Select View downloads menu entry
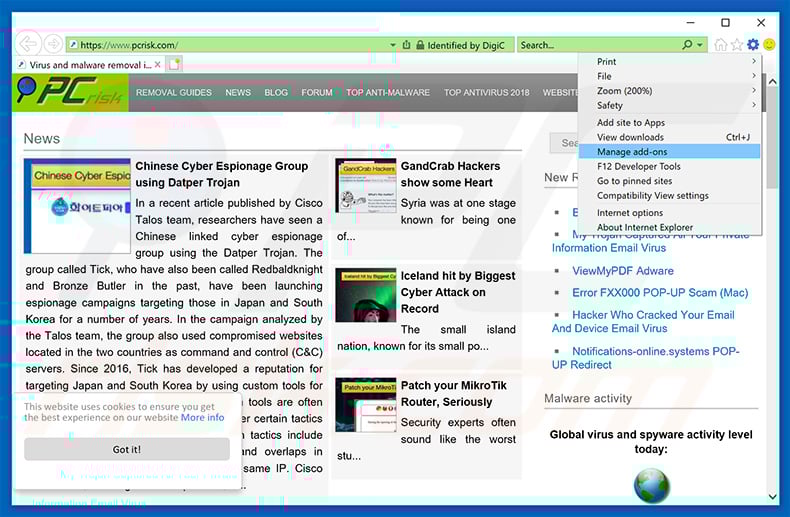Viewport: 790px width, 517px height. click(670, 137)
